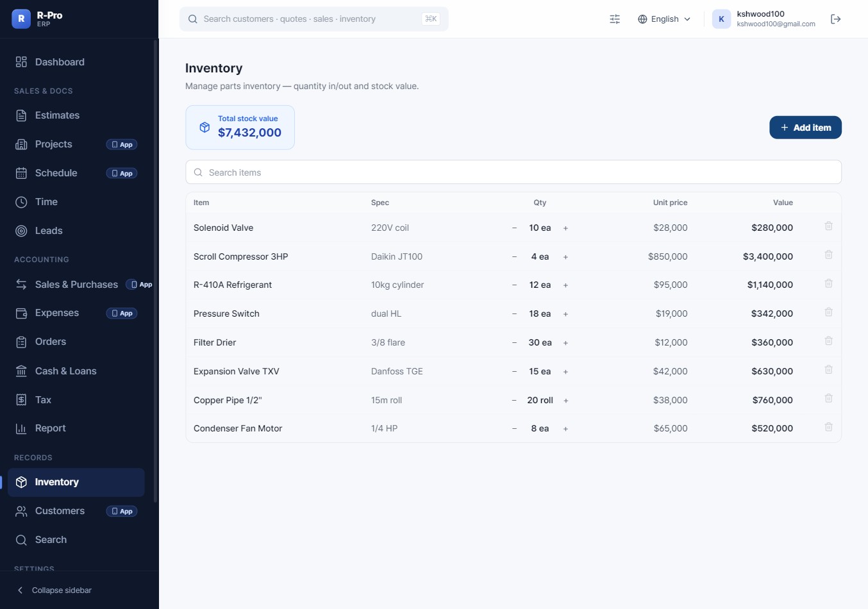Decrease Solenoid Valve quantity
The width and height of the screenshot is (868, 609).
coord(514,228)
